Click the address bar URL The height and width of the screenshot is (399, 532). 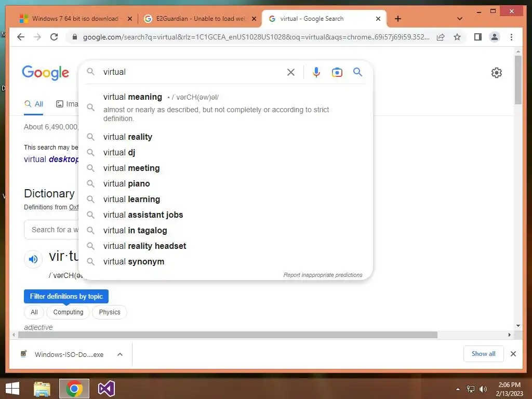point(256,37)
